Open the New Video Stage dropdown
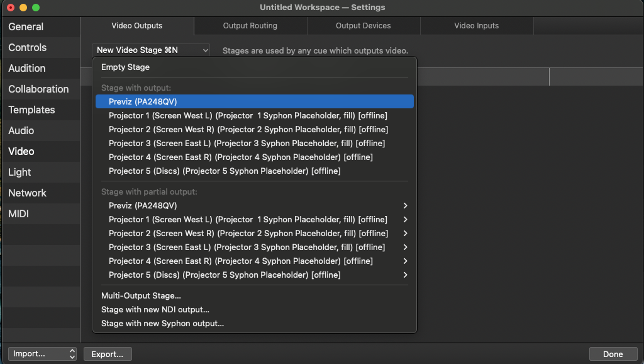Viewport: 644px width, 364px height. pyautogui.click(x=152, y=50)
